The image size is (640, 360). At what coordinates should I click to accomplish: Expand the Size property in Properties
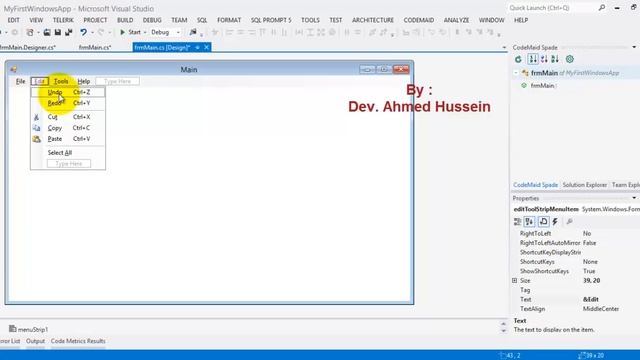pyautogui.click(x=515, y=280)
